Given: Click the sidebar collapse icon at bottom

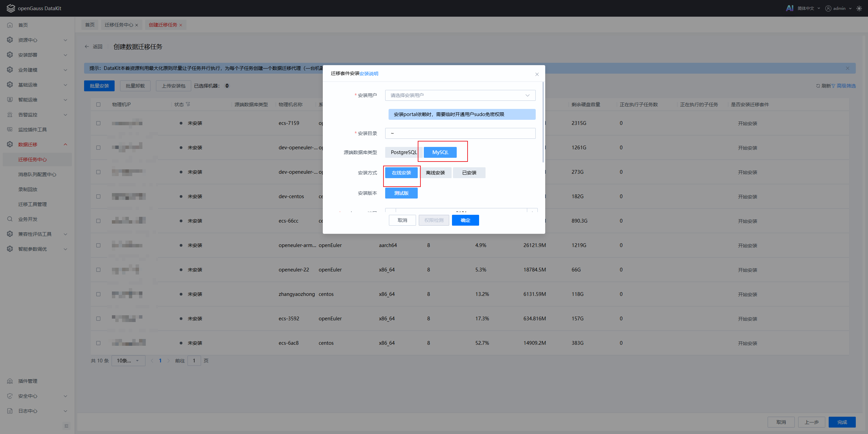Looking at the screenshot, I should (66, 426).
